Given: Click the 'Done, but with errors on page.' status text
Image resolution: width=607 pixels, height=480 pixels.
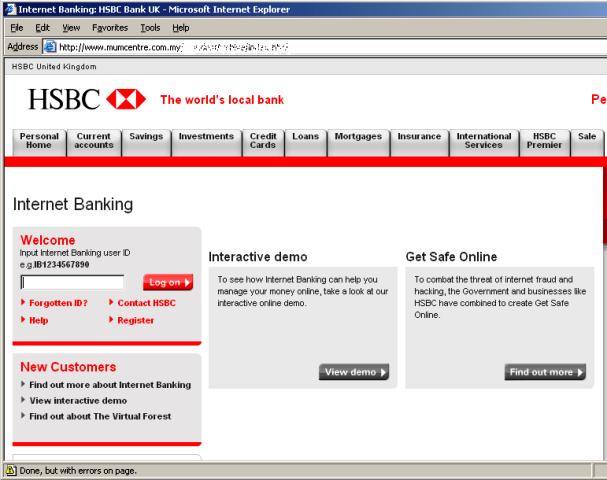Looking at the screenshot, I should point(78,471).
